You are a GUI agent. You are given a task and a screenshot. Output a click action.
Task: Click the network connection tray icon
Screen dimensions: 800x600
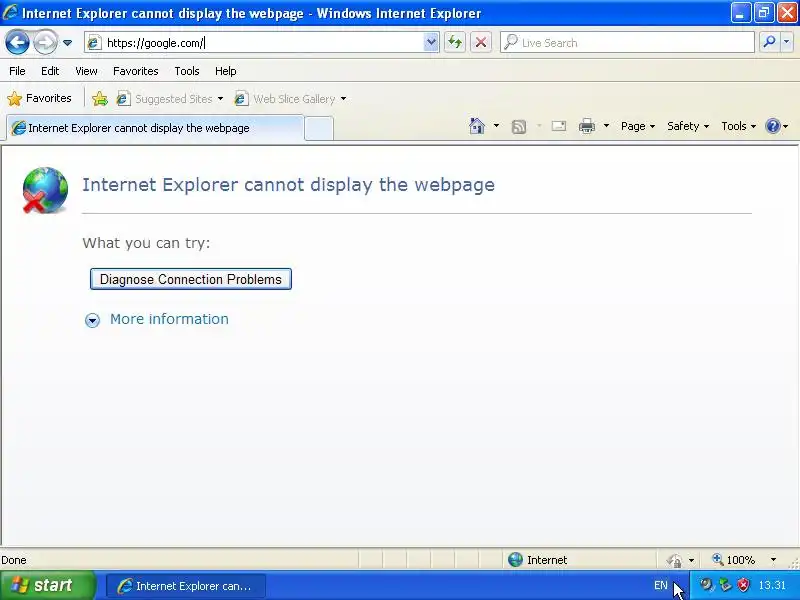coord(725,585)
